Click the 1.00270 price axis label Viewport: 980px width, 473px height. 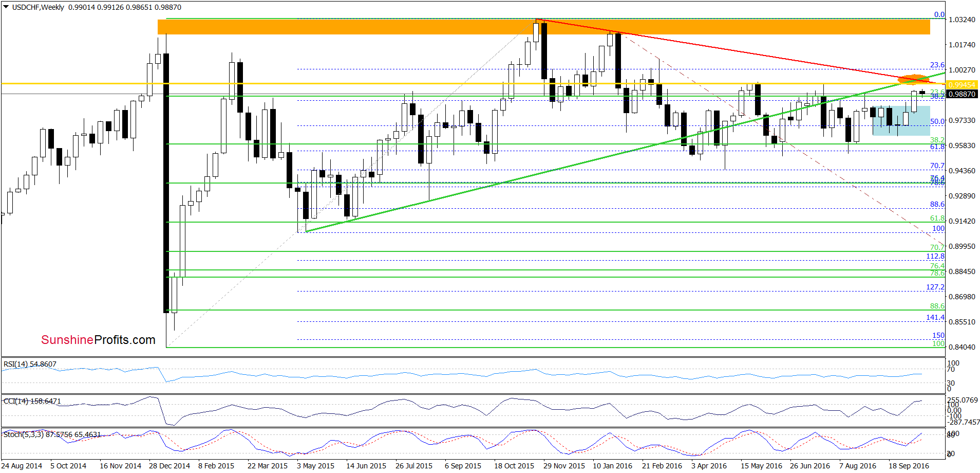pos(962,70)
